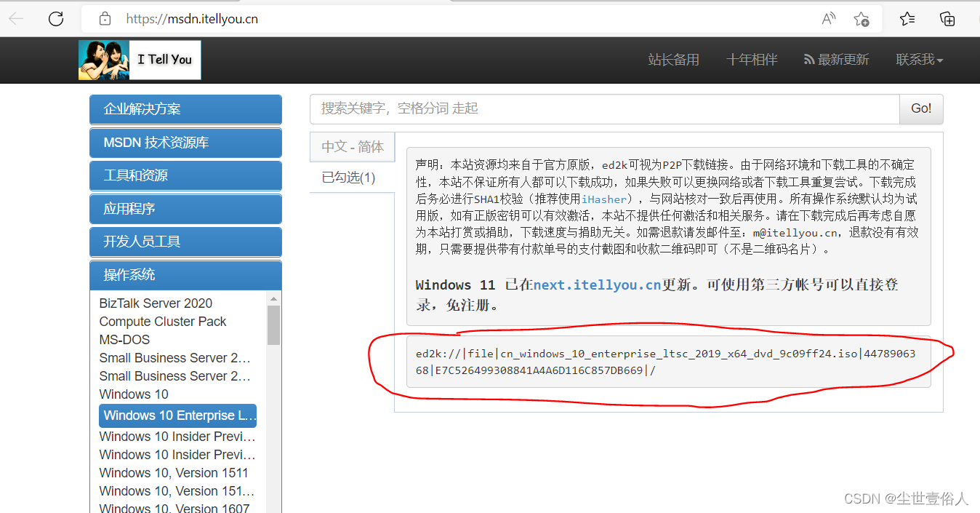The image size is (980, 513).
Task: Open the 最新更新 RSS nav link
Action: coord(836,60)
